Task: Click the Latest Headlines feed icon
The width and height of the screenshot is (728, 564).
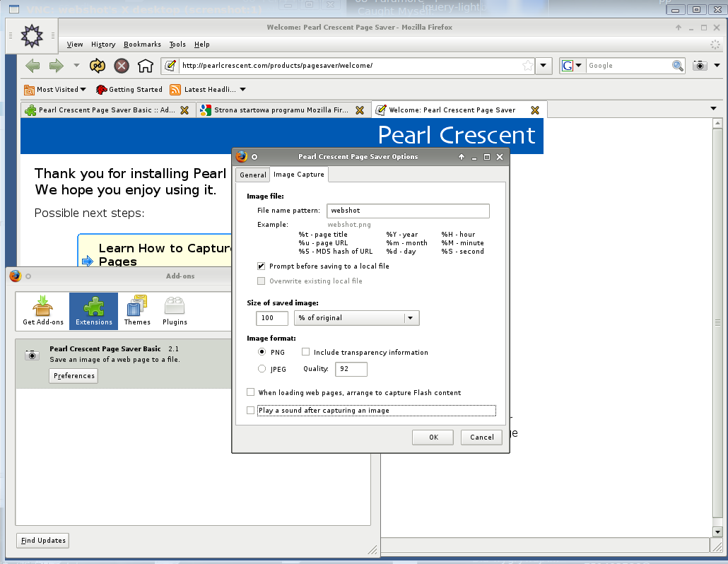Action: coord(175,90)
